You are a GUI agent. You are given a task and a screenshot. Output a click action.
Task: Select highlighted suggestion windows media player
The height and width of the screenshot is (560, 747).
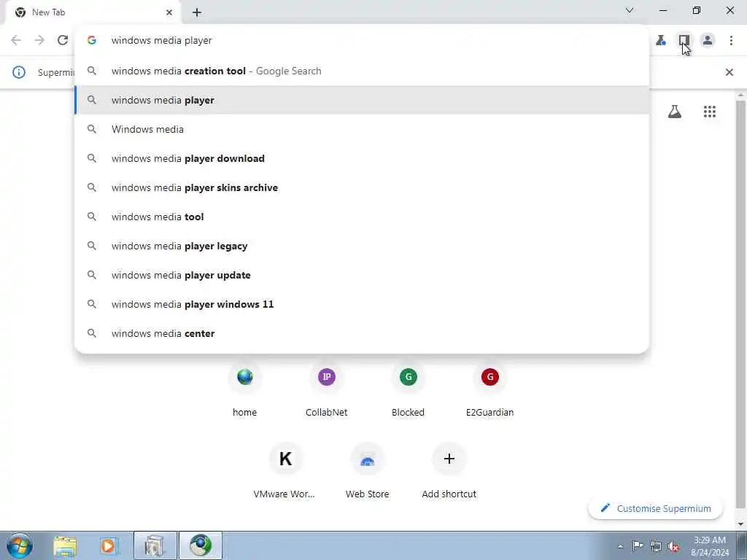click(362, 100)
